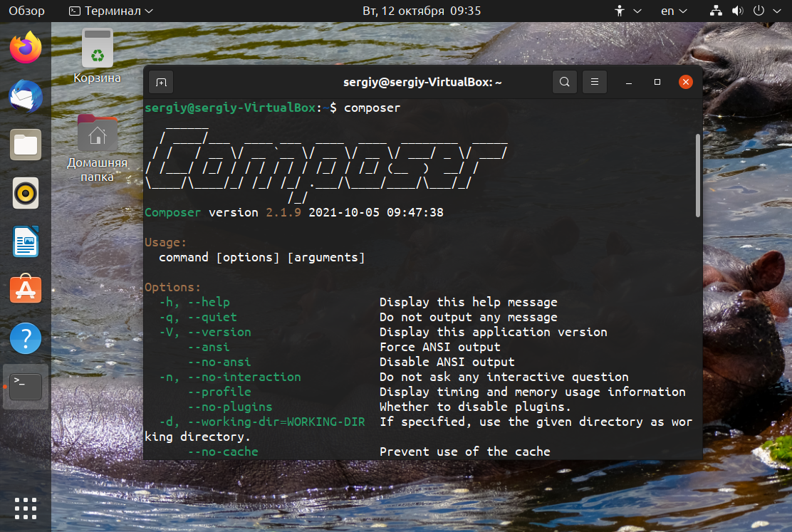Open Ubuntu Software store icon
The image size is (792, 532).
[25, 289]
